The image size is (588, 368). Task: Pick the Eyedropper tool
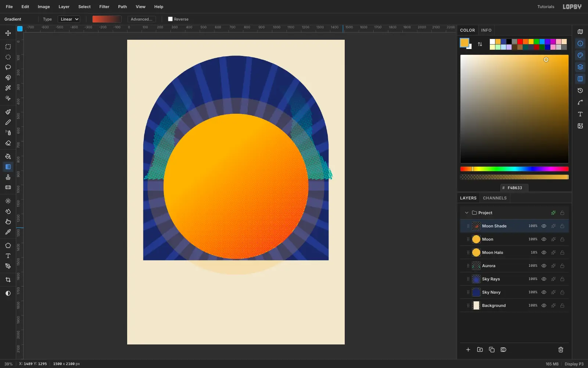(8, 232)
